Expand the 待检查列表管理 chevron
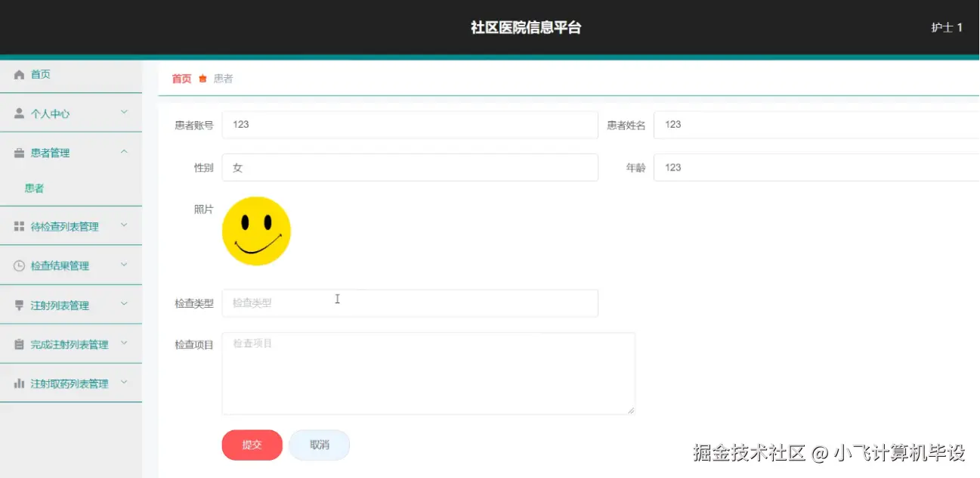980x478 pixels. pos(125,225)
